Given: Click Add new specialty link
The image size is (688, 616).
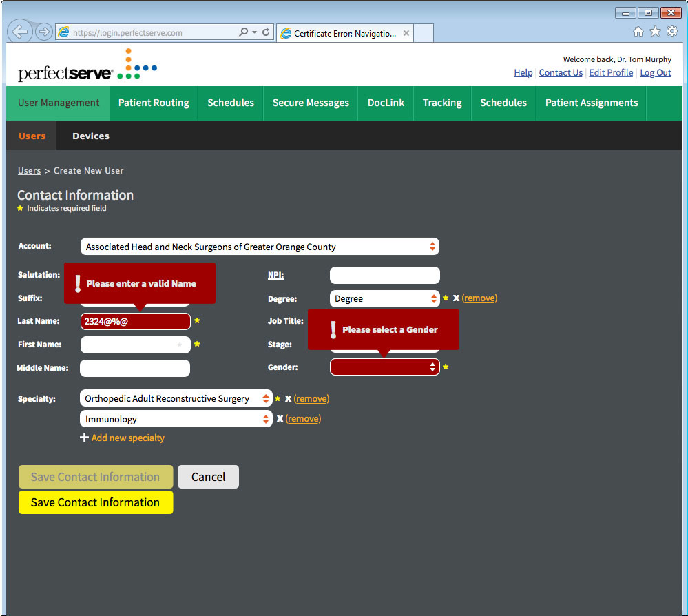Looking at the screenshot, I should point(127,438).
